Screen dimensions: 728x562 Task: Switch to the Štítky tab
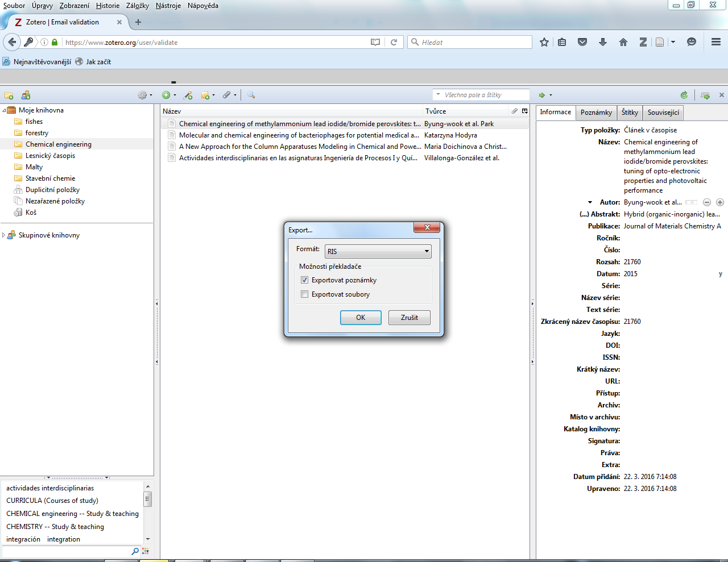tap(630, 113)
